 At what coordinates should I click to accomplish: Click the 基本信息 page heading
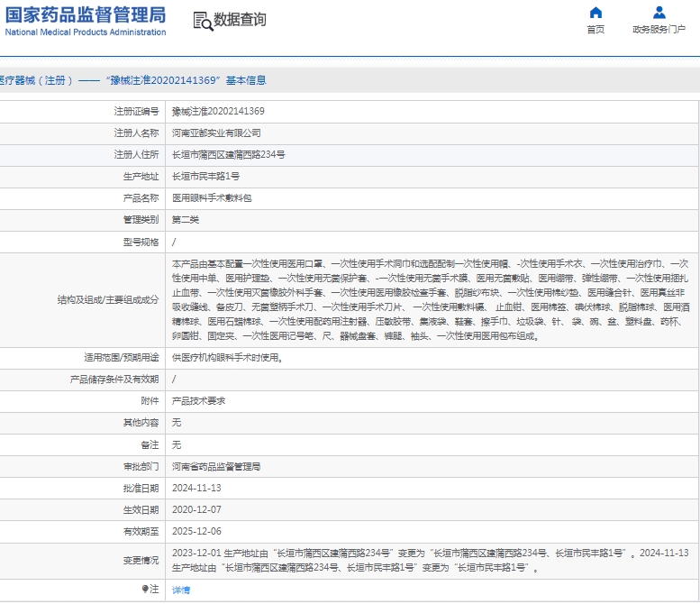[x=246, y=80]
